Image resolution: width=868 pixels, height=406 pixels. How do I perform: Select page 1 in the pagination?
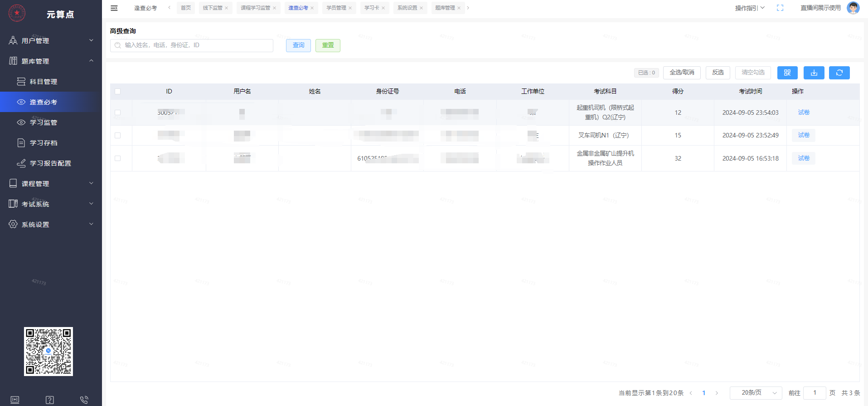coord(704,393)
